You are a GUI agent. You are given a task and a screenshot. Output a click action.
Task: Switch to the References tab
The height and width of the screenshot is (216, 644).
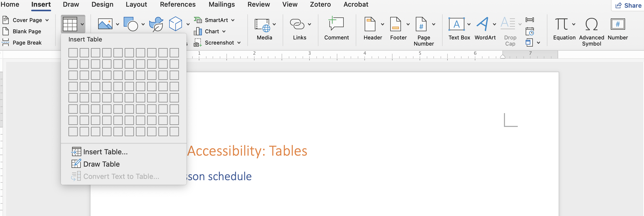tap(178, 4)
